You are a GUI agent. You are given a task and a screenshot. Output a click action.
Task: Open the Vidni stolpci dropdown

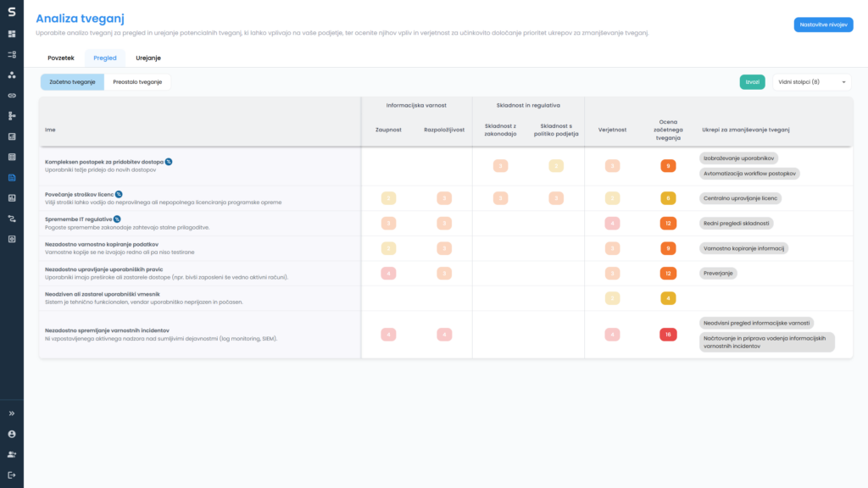811,82
